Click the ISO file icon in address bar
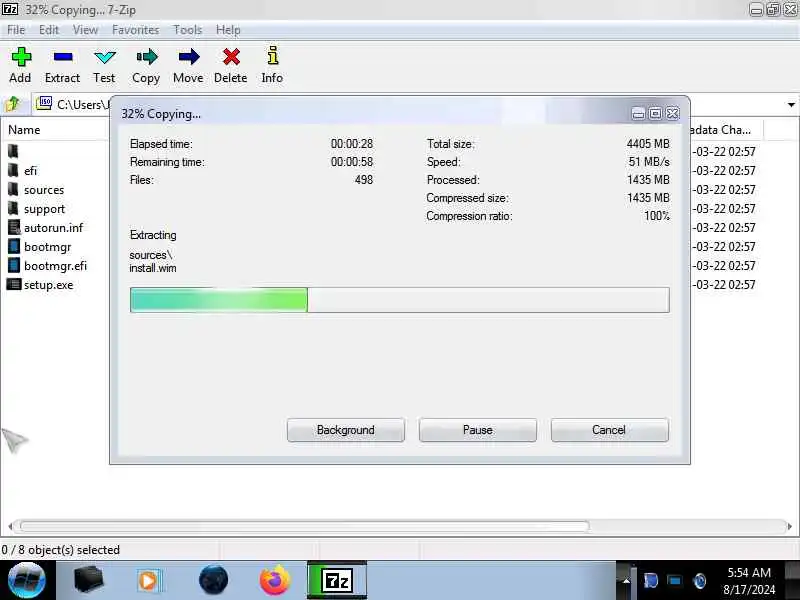The width and height of the screenshot is (800, 600). (x=44, y=104)
